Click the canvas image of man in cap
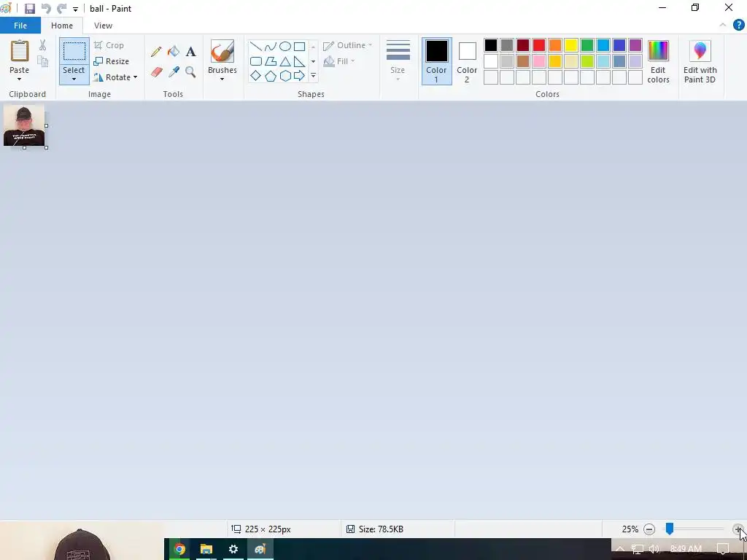This screenshot has width=747, height=560. pyautogui.click(x=24, y=125)
